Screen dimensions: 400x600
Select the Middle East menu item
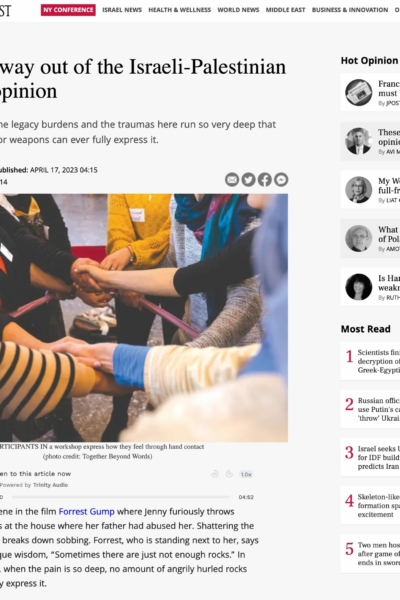[x=286, y=10]
